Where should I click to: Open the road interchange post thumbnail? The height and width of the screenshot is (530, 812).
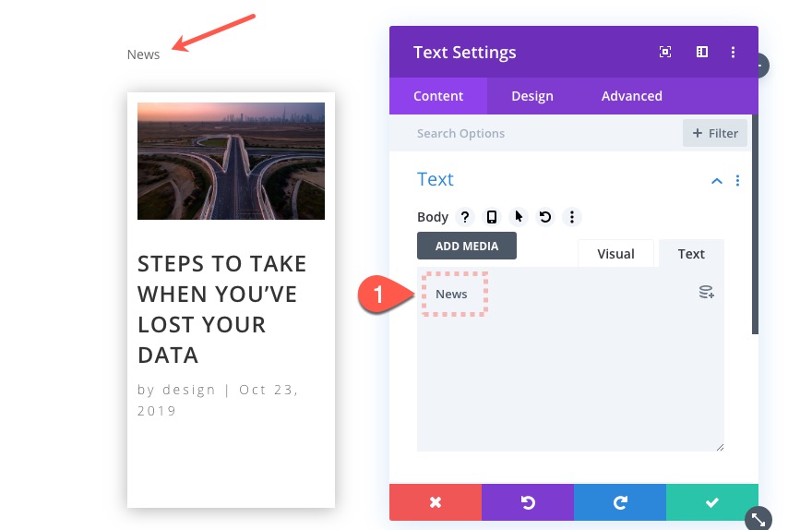(x=231, y=161)
